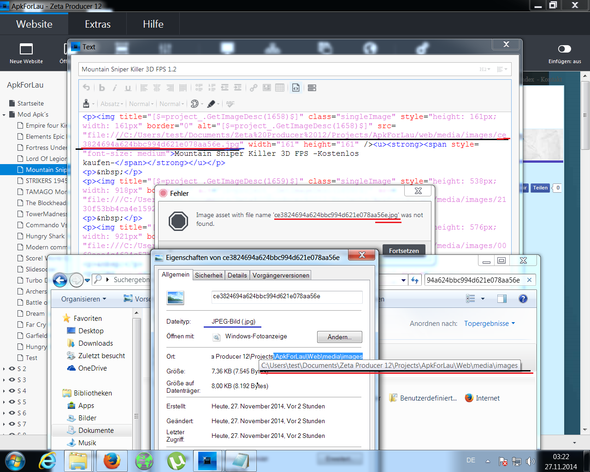Open the Extras menu tab

[97, 24]
